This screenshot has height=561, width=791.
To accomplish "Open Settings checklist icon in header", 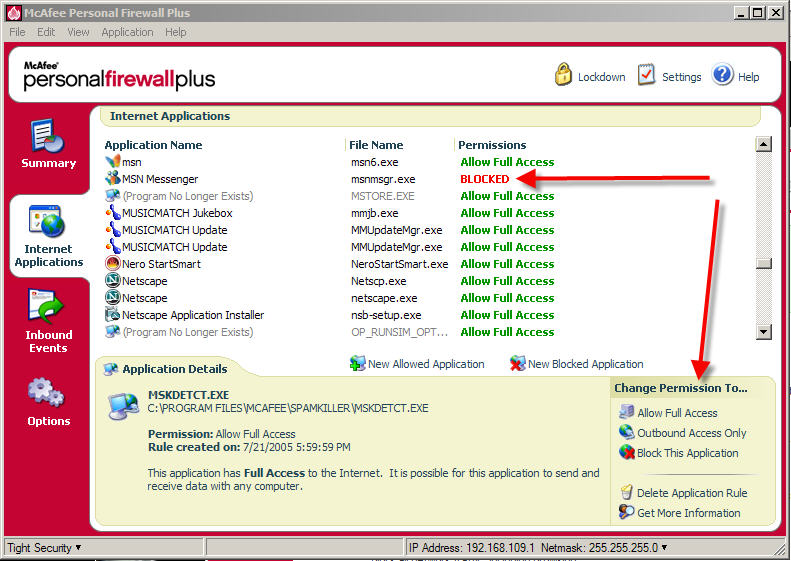I will (x=646, y=76).
